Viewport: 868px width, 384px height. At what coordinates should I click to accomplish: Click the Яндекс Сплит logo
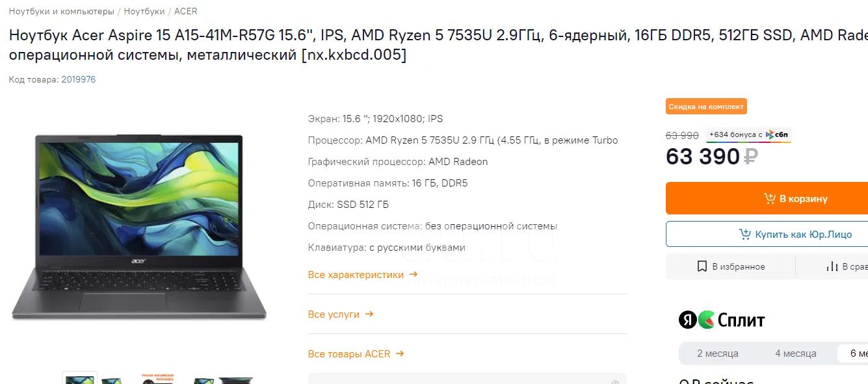click(722, 320)
